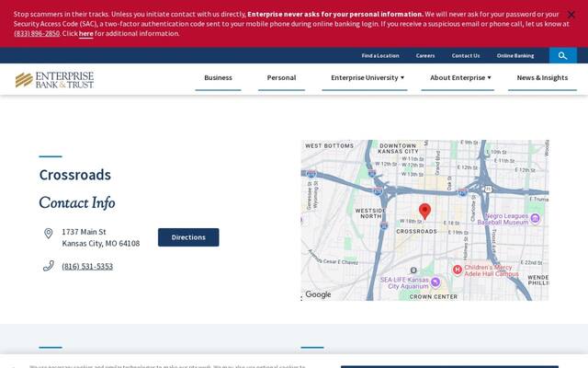Click the 'Crossroads' heading
588x368 pixels.
[75, 175]
